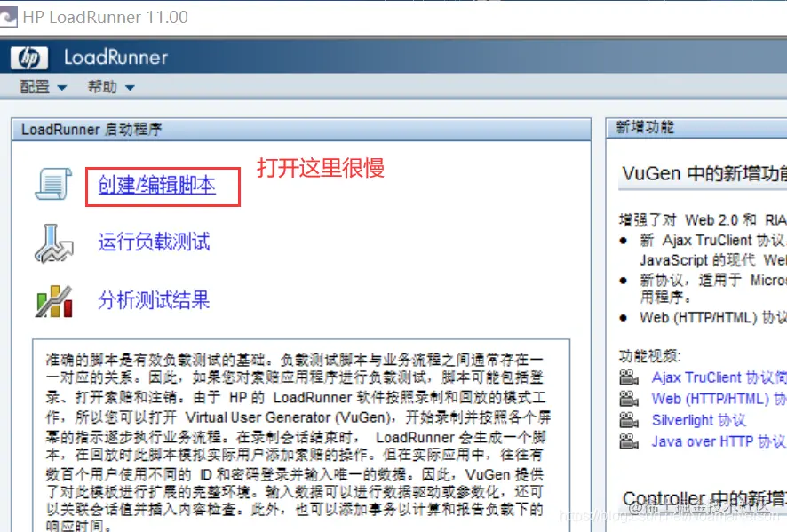787x532 pixels.
Task: Click the VuGen 中的新增功能 heading
Action: pyautogui.click(x=704, y=174)
